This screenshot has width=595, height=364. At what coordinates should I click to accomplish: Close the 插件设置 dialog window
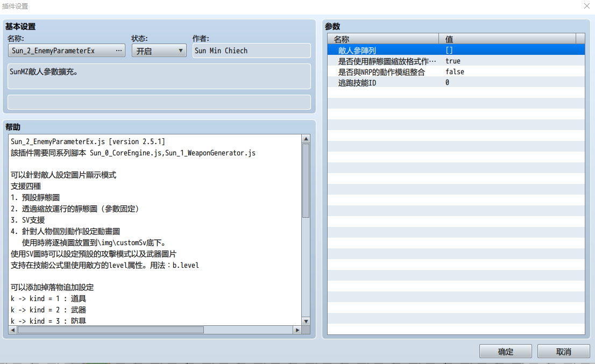pos(586,6)
